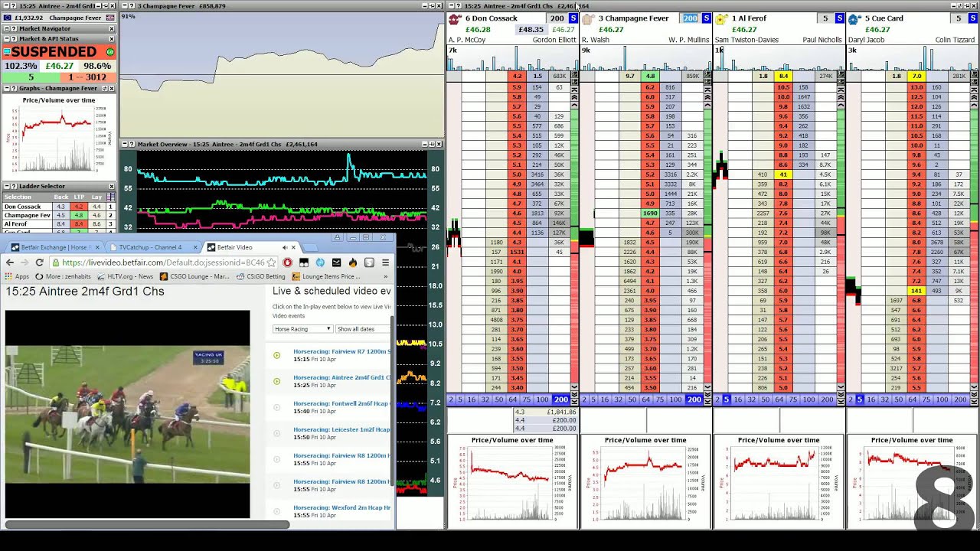Click Don Cossack jockey silks icon
This screenshot has width=980, height=551.
click(x=454, y=18)
